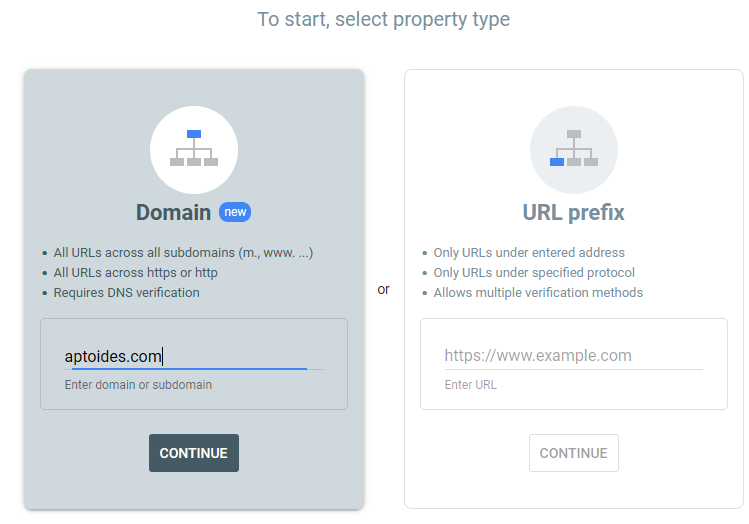Click 'Only URLs under specified protocol' bullet
Viewport: 749px width, 524px height.
point(534,273)
